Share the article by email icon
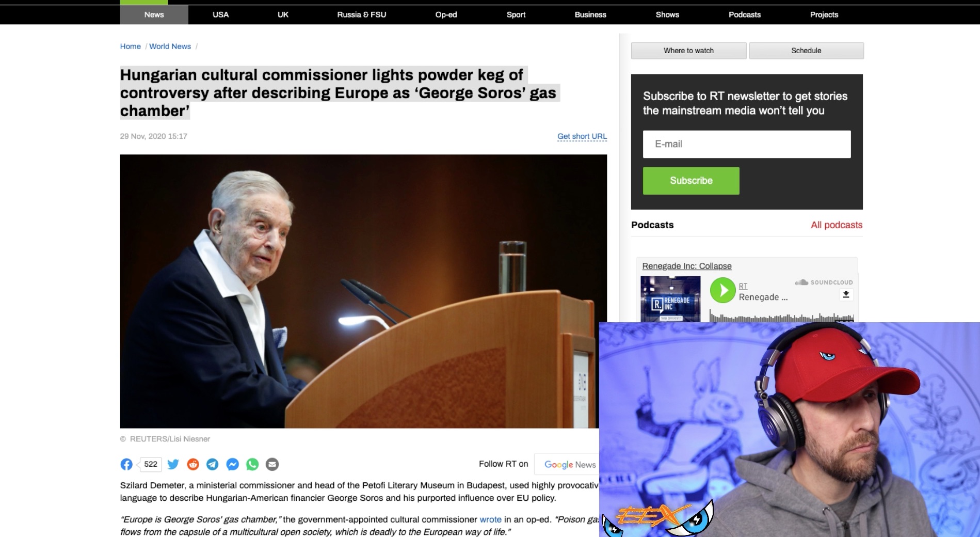The width and height of the screenshot is (980, 537). pyautogui.click(x=272, y=464)
